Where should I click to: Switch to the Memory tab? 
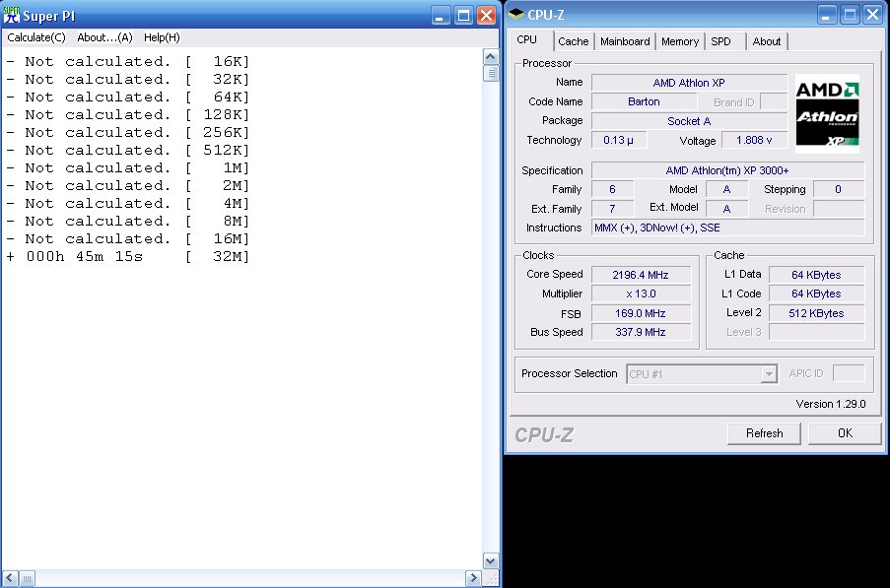(x=680, y=41)
